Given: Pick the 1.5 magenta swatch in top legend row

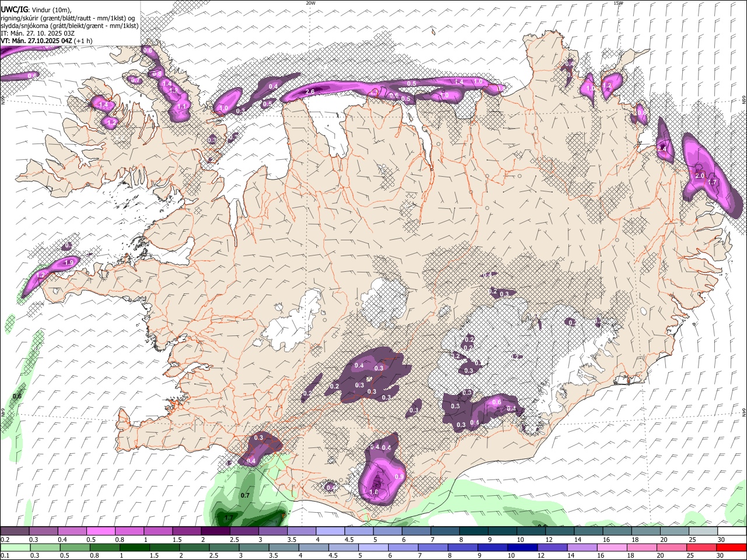Looking at the screenshot, I should (187, 531).
